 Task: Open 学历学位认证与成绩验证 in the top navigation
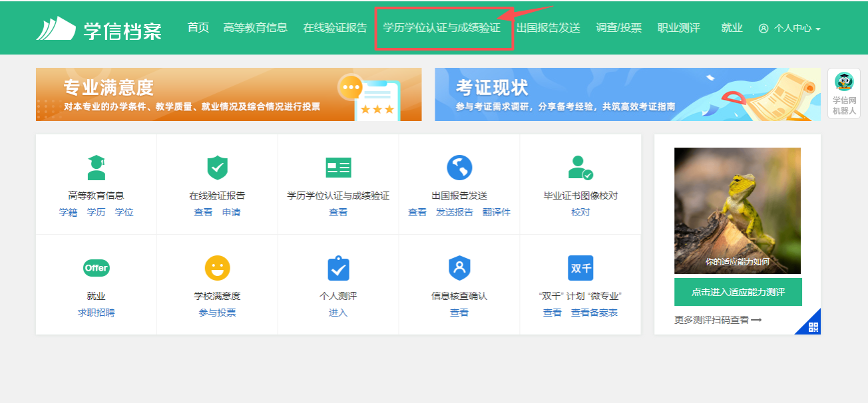(441, 28)
